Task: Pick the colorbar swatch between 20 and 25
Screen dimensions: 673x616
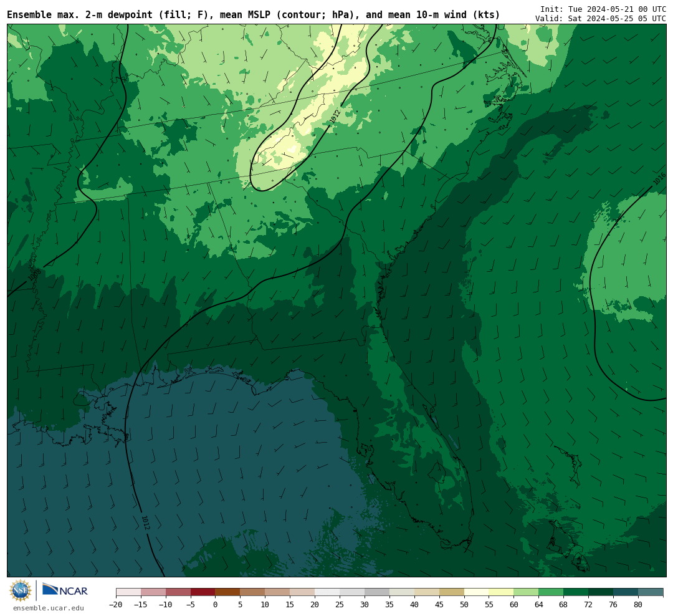Action: coord(328,592)
